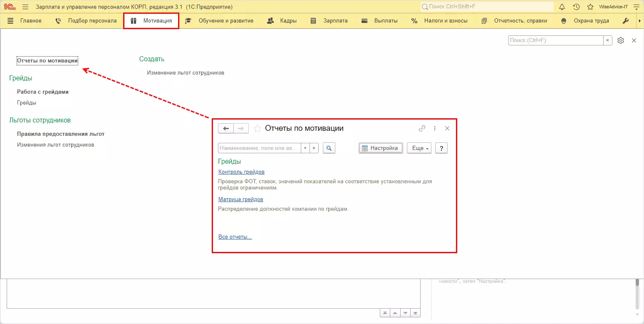Open Изменения льгот сотрудников list
The image size is (644, 324).
(x=56, y=145)
